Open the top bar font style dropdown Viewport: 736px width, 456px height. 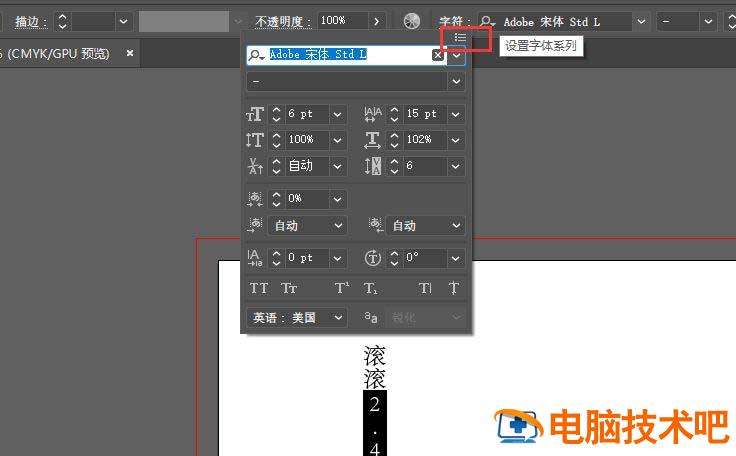pyautogui.click(x=708, y=22)
